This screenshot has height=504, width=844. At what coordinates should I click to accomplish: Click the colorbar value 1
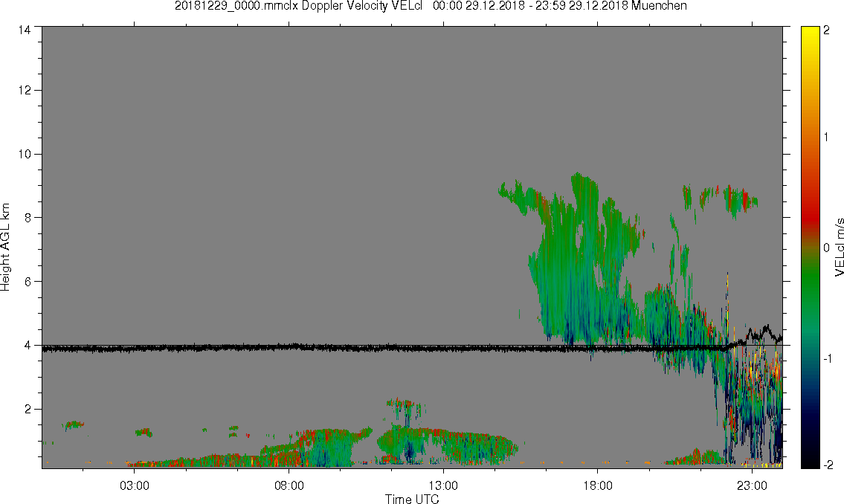coord(826,138)
